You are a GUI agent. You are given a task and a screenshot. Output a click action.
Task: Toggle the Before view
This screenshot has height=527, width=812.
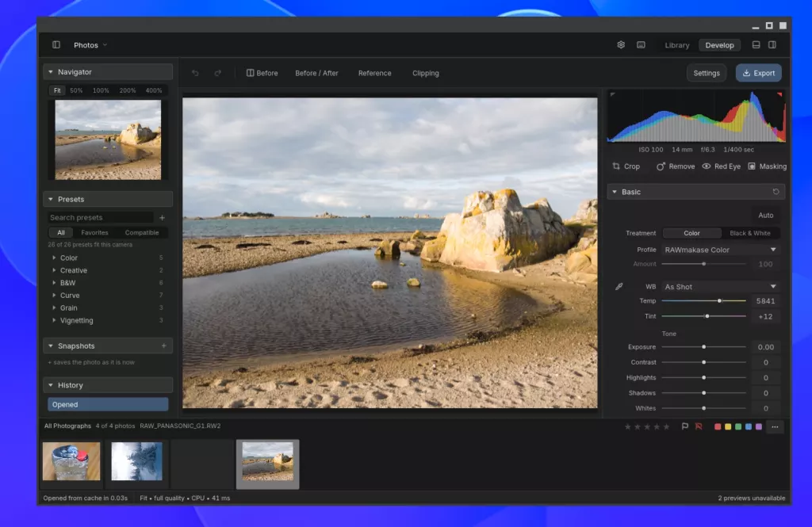coord(262,73)
